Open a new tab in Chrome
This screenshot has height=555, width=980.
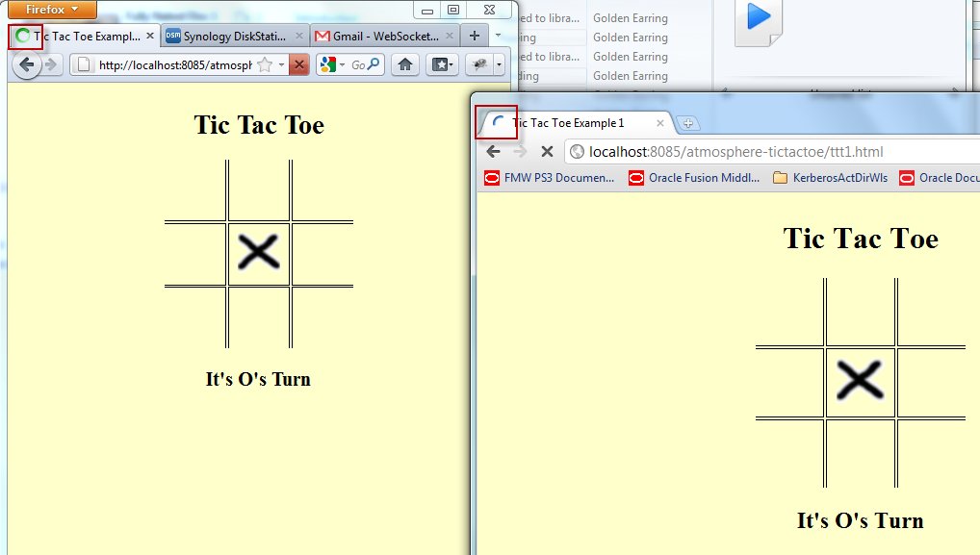click(688, 123)
